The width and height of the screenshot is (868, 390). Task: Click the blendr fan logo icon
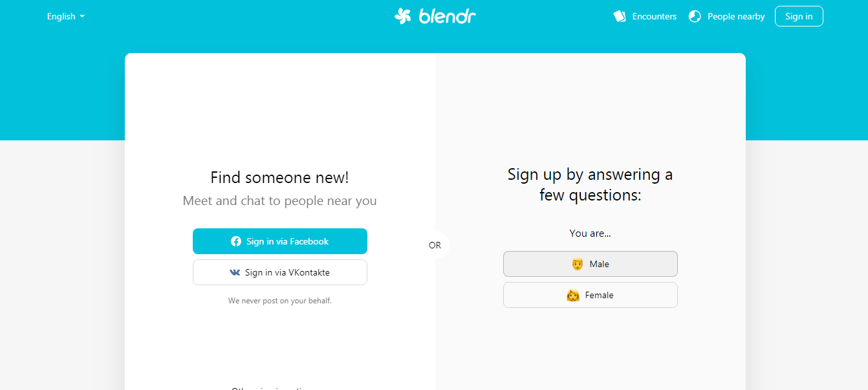(401, 16)
